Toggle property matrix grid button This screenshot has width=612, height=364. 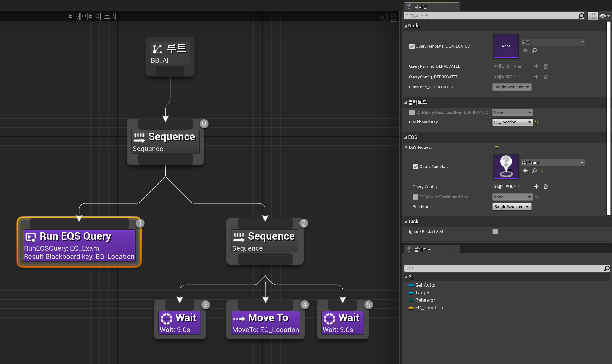click(x=592, y=16)
